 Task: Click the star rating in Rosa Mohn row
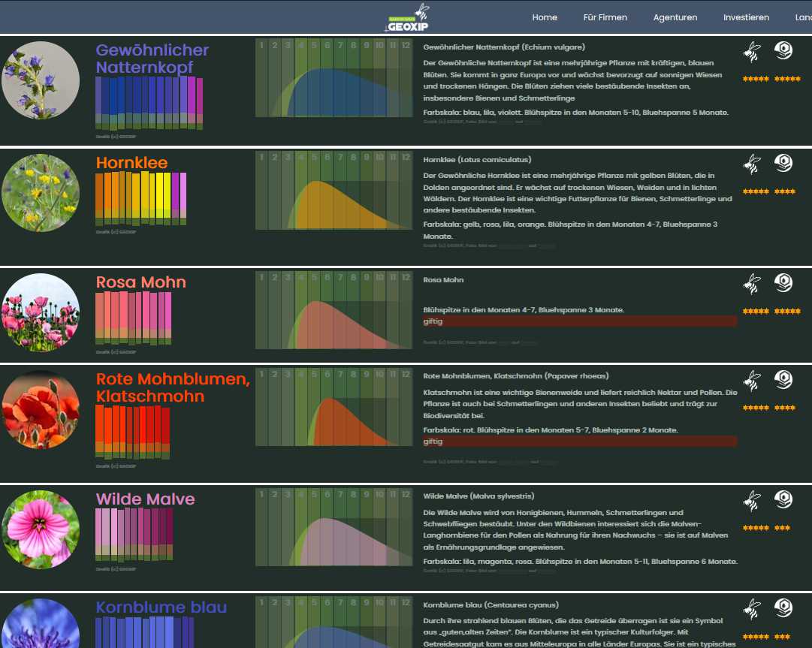pyautogui.click(x=771, y=311)
